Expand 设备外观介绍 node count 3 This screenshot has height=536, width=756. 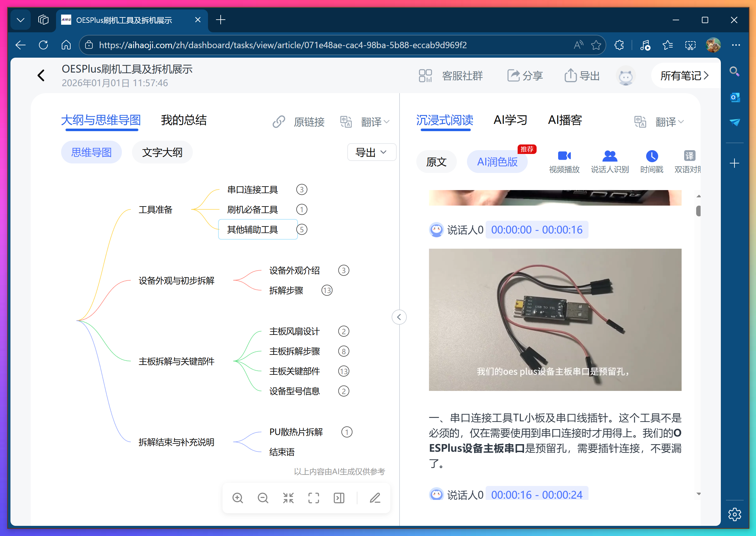pos(344,270)
